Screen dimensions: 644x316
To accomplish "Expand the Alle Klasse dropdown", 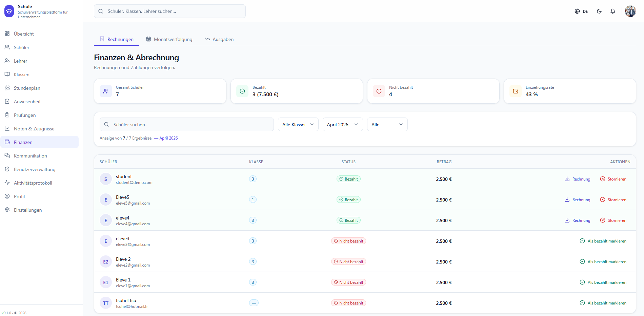I will pos(298,124).
